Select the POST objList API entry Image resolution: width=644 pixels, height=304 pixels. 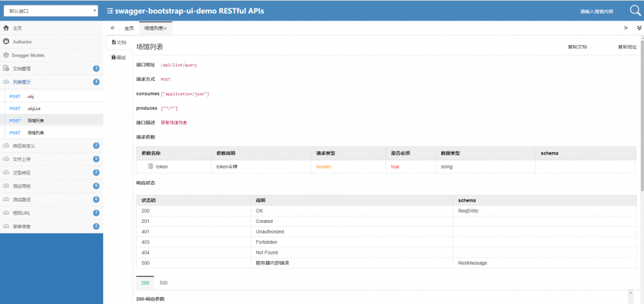point(33,109)
